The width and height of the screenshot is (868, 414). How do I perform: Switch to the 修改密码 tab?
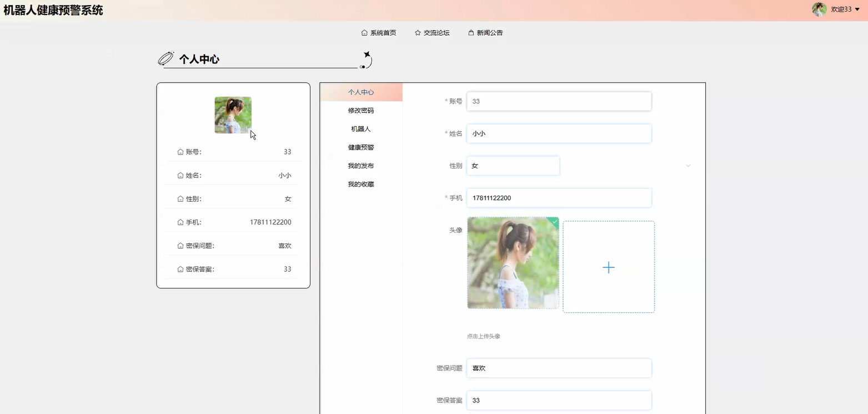pyautogui.click(x=360, y=110)
